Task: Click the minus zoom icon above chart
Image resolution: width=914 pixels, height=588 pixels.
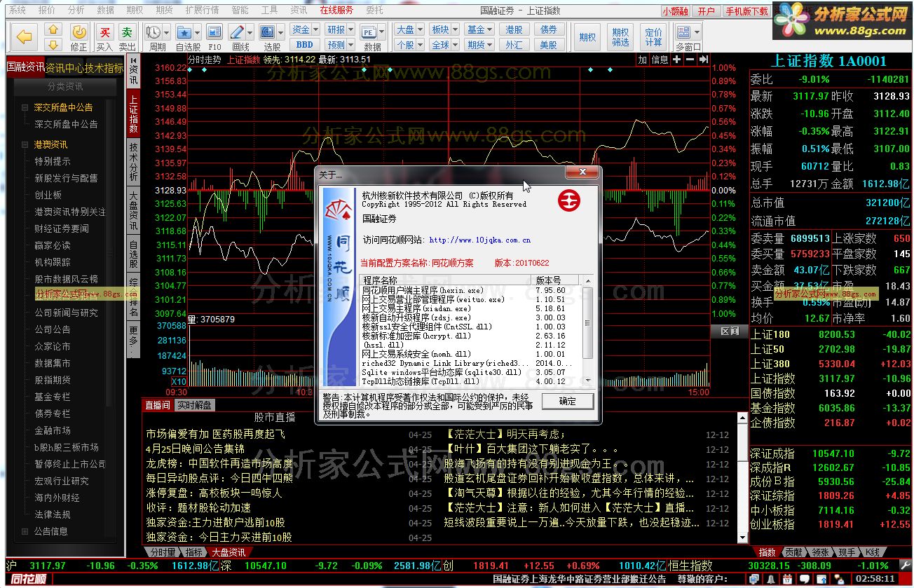Action: [690, 60]
